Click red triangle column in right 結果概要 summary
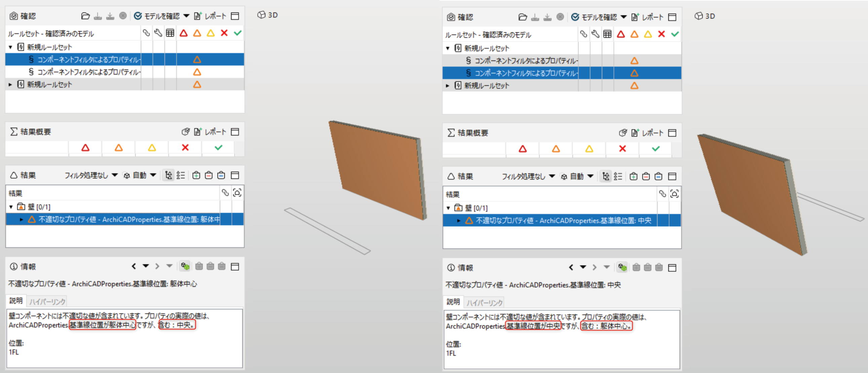This screenshot has height=373, width=868. 523,149
